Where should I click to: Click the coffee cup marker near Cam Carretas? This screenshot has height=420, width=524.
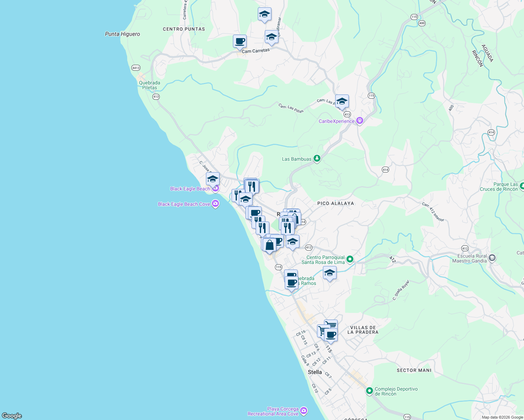click(240, 41)
